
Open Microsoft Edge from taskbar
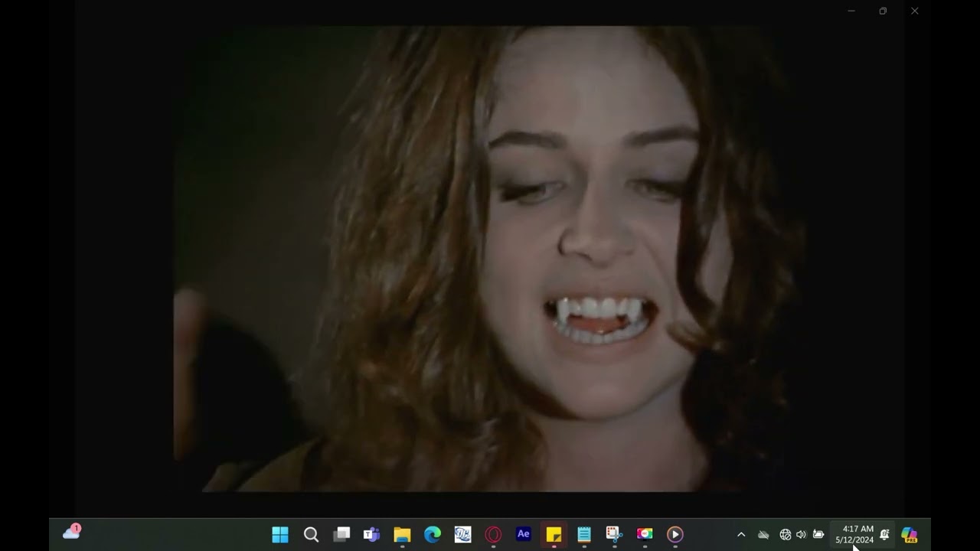pyautogui.click(x=433, y=534)
